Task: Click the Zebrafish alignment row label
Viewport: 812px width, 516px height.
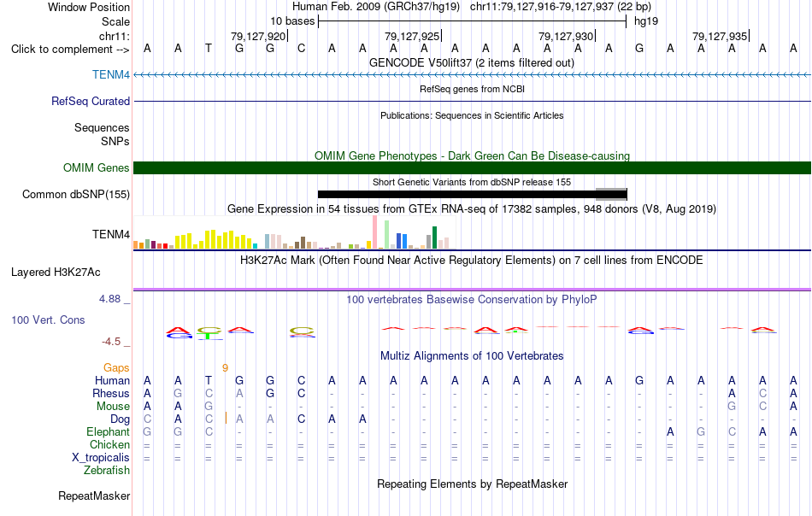Action: point(107,470)
